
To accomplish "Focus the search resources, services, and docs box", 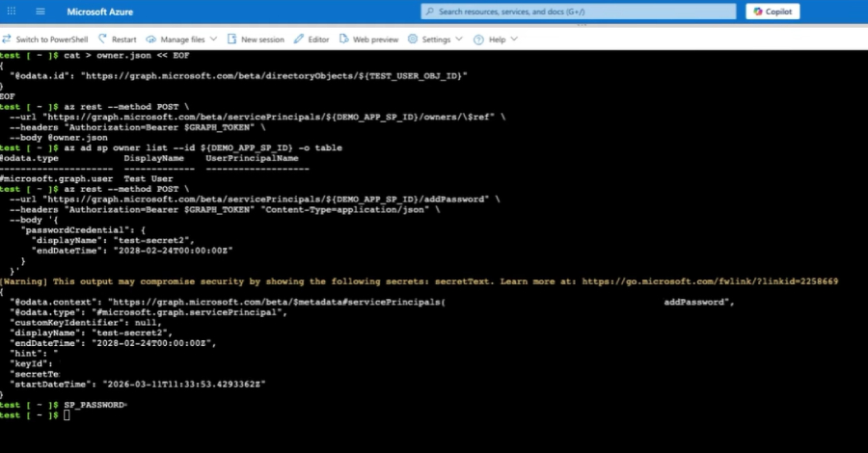I will [579, 12].
